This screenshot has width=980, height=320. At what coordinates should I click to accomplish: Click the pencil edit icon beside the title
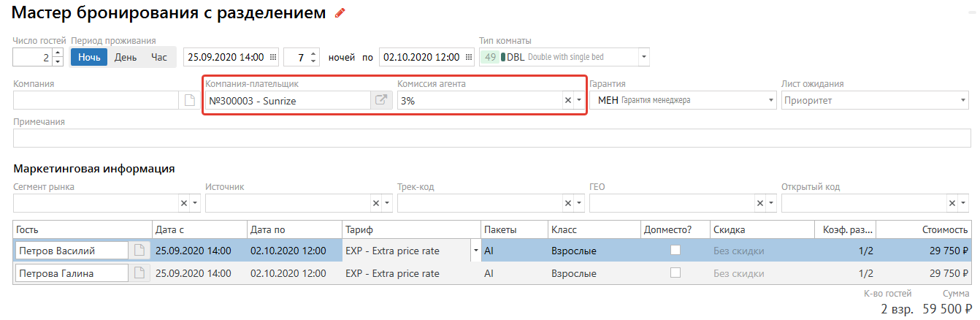pyautogui.click(x=339, y=13)
